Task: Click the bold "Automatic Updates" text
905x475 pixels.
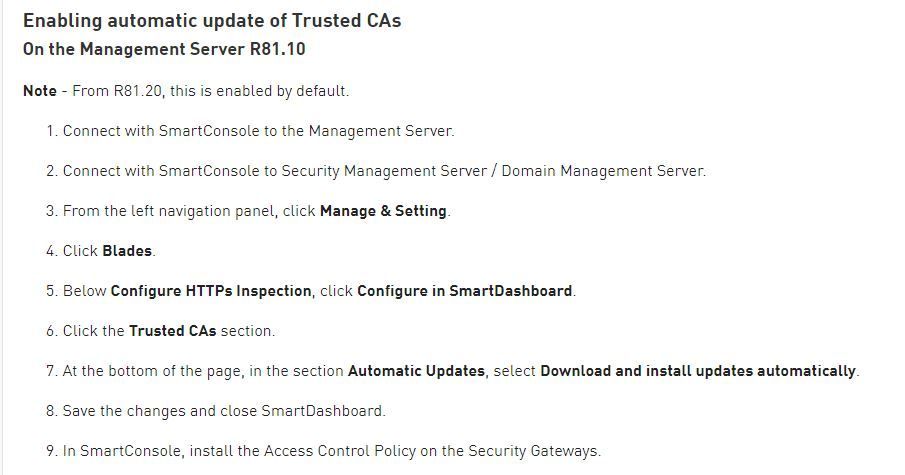Action: (416, 371)
